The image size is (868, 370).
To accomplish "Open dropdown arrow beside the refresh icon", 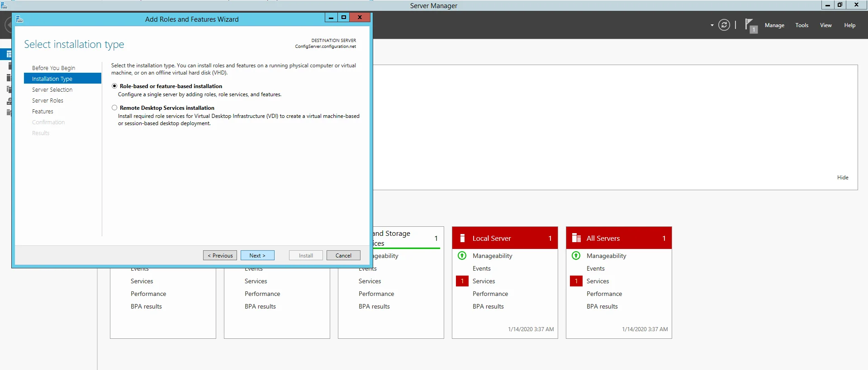I will [712, 25].
